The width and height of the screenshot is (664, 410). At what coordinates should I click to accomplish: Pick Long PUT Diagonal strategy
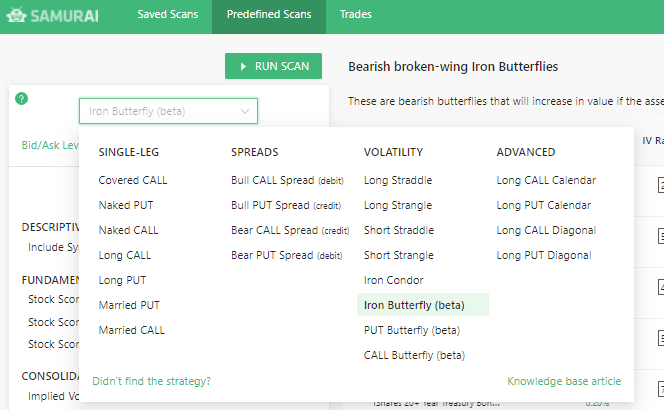(544, 255)
